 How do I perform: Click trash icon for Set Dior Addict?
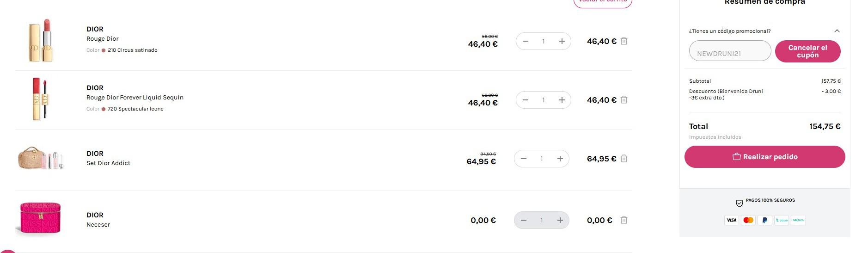(623, 159)
